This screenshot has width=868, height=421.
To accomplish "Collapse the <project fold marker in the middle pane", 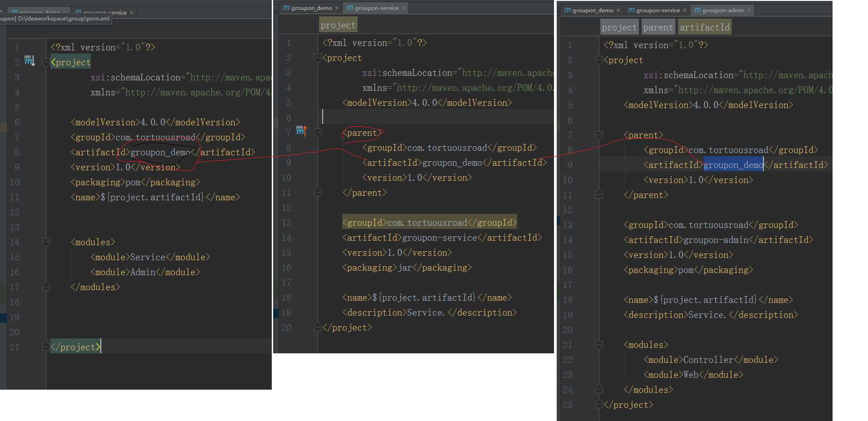I will [x=318, y=57].
